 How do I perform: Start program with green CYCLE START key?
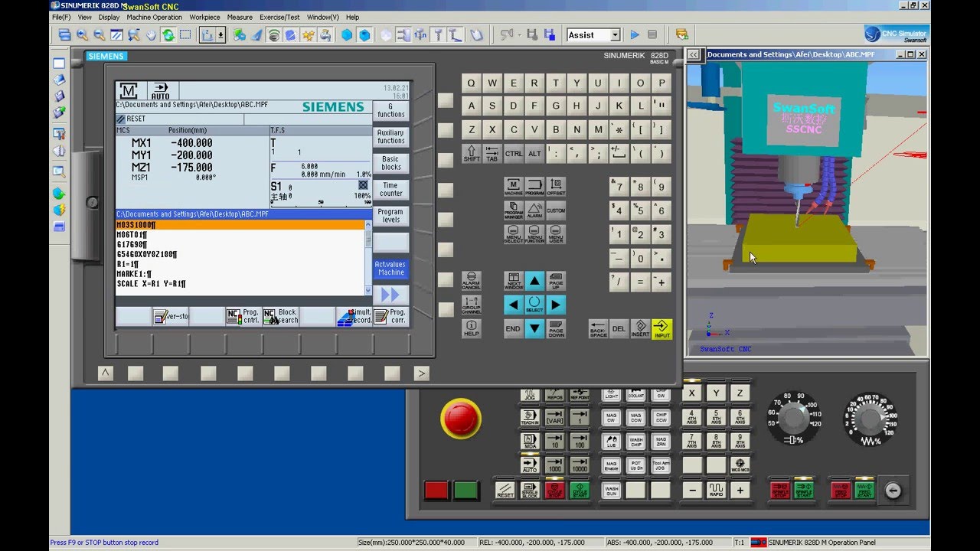tap(580, 490)
